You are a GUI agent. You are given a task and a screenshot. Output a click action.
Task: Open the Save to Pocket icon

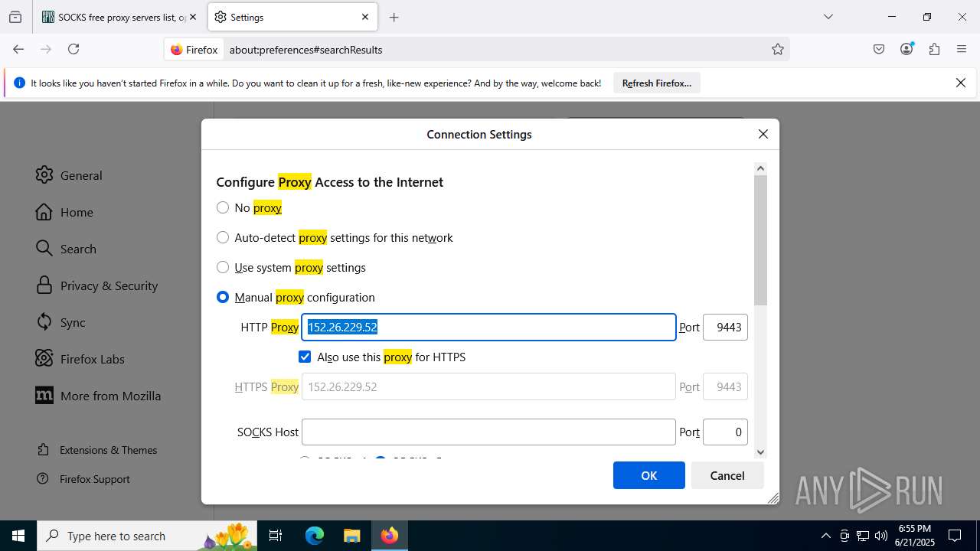879,49
